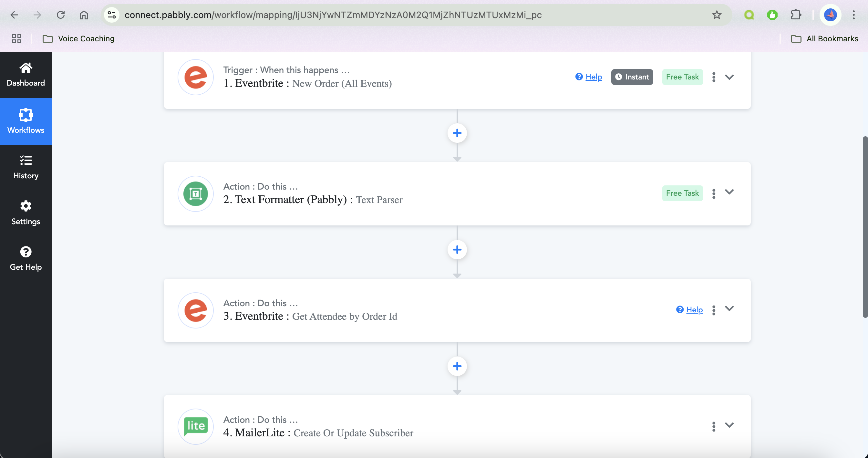This screenshot has width=868, height=458.
Task: Open the three-dot menu on MailerLite step
Action: coord(713,426)
